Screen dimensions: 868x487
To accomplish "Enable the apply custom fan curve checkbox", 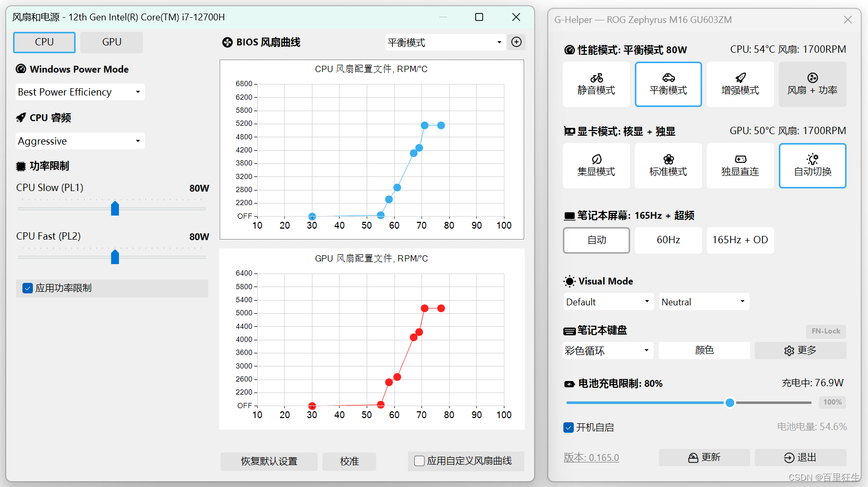I will (x=419, y=461).
